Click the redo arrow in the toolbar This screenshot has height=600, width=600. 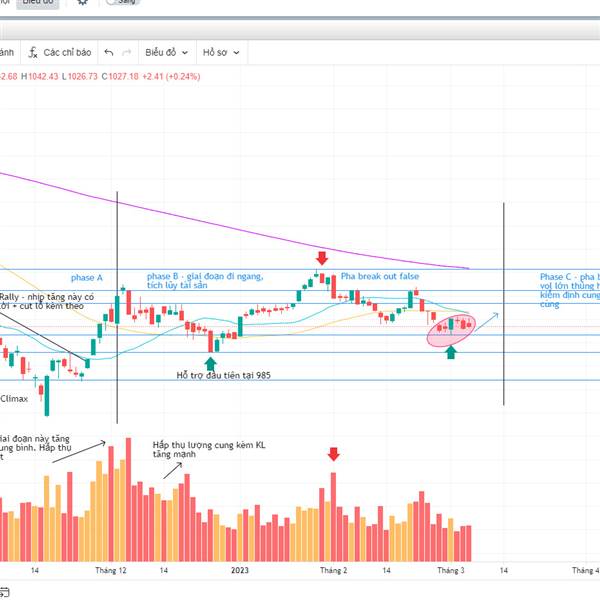tap(127, 52)
